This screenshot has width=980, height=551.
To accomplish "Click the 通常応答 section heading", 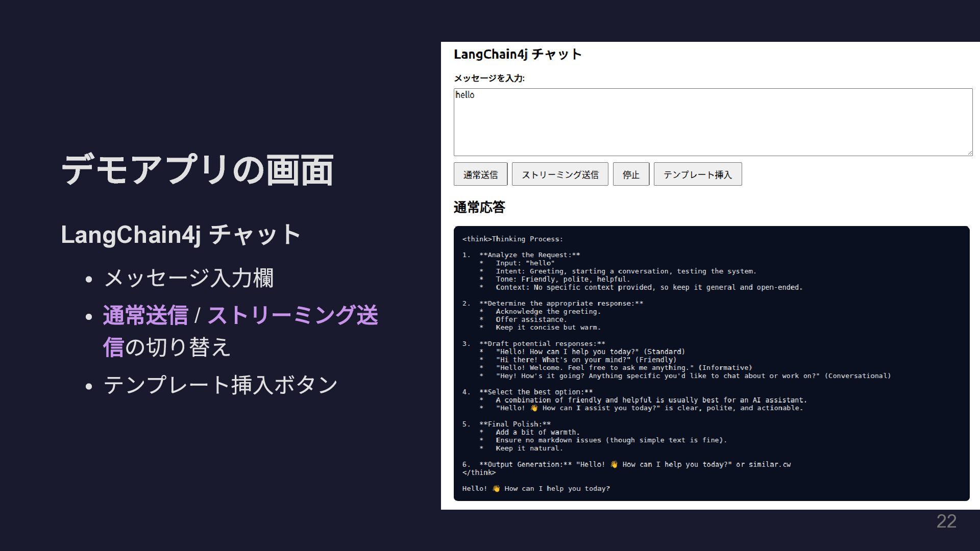I will (x=479, y=207).
